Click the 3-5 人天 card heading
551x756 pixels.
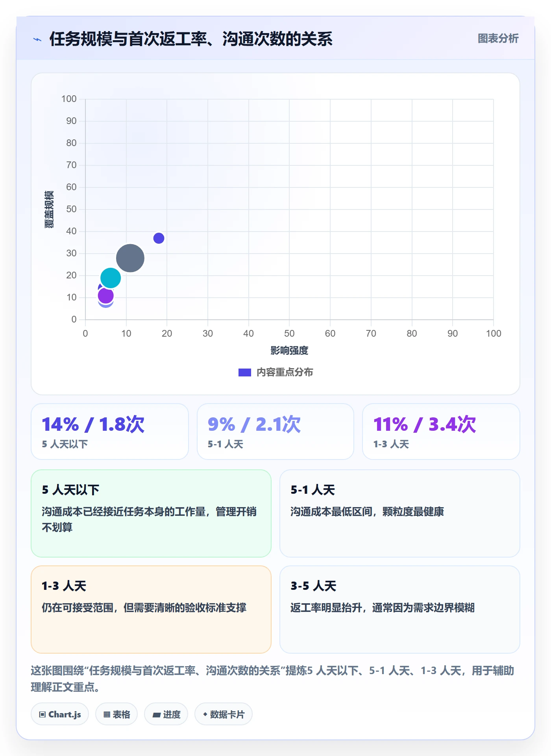tap(313, 586)
